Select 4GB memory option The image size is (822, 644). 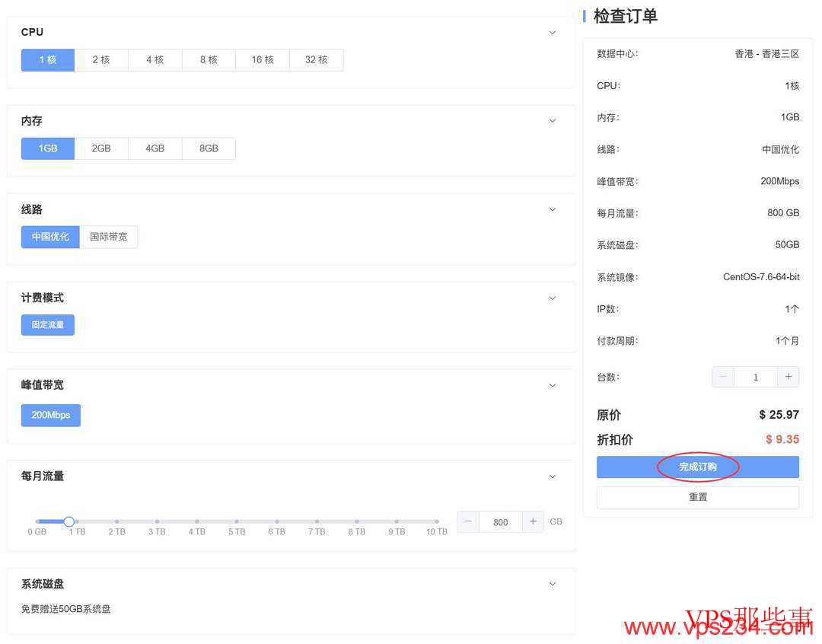click(155, 148)
